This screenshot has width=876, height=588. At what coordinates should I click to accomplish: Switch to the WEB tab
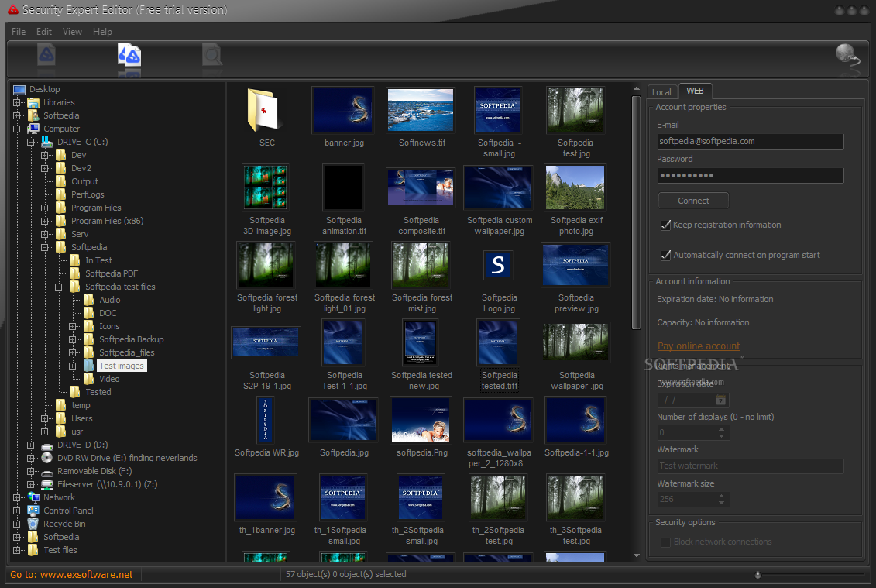click(695, 91)
